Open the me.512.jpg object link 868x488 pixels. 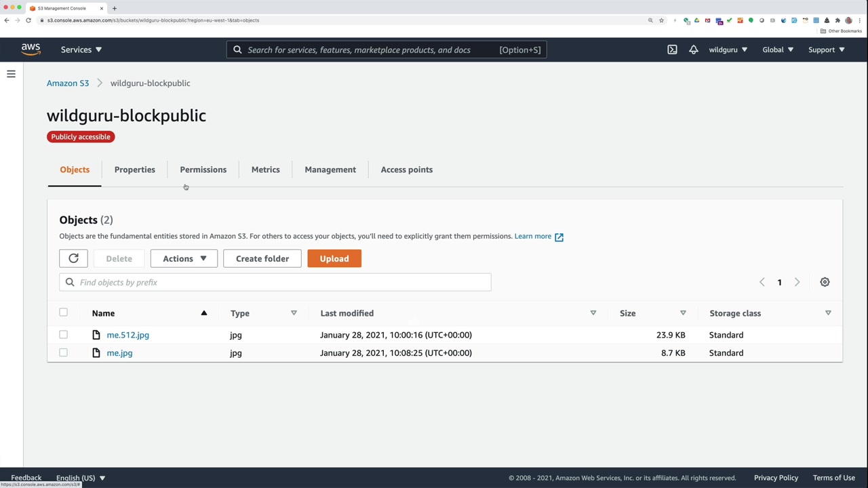click(x=127, y=335)
